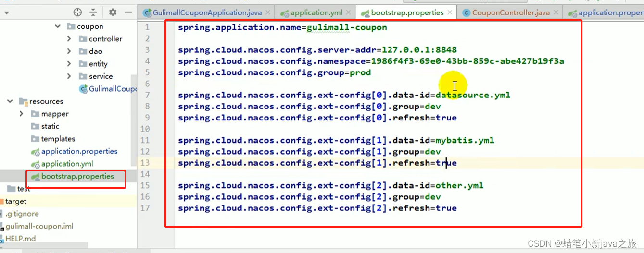Close the bootstrap.properties tab
644x253 pixels.
tap(450, 13)
